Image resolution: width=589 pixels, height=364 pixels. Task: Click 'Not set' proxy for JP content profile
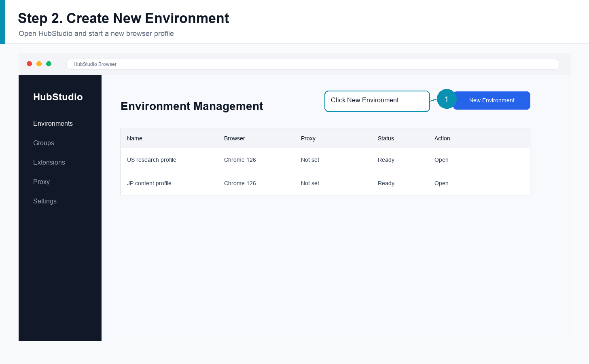pyautogui.click(x=310, y=183)
